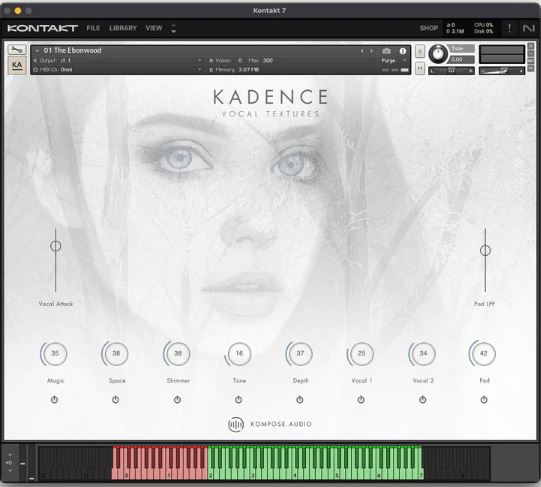Image resolution: width=541 pixels, height=487 pixels.
Task: Toggle the Pad power button
Action: point(484,400)
